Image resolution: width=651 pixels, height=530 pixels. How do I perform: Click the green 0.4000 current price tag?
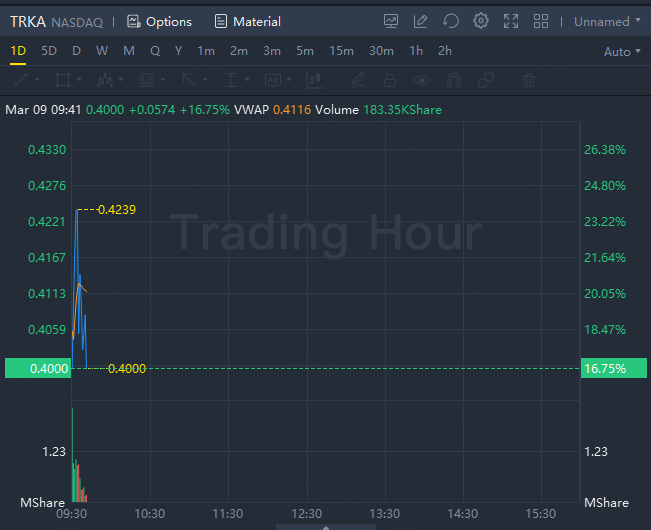(x=38, y=368)
